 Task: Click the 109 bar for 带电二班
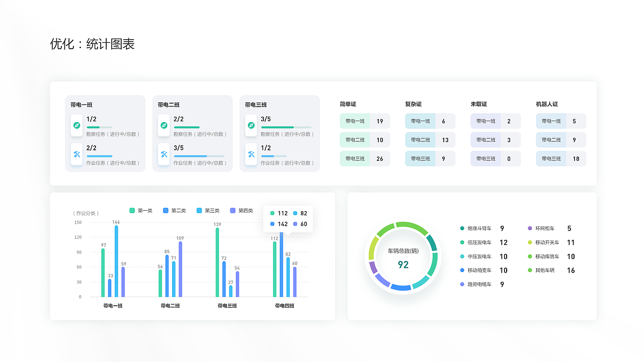tap(180, 269)
